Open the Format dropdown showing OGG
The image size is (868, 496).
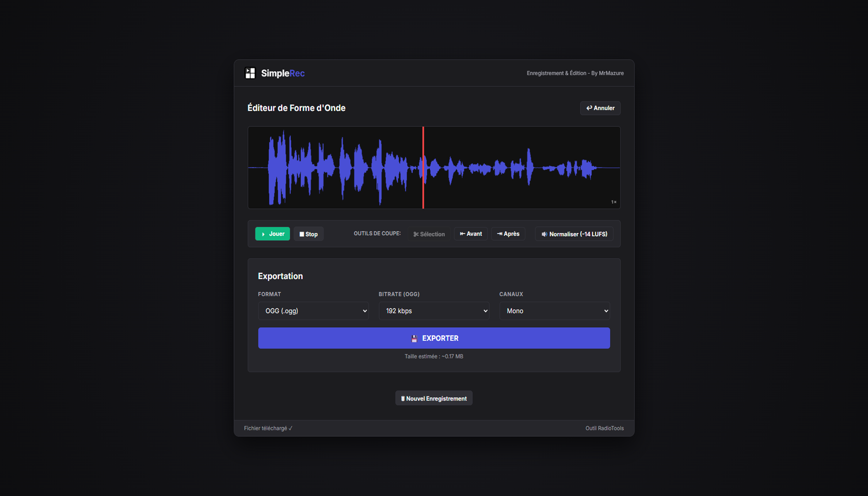tap(313, 311)
